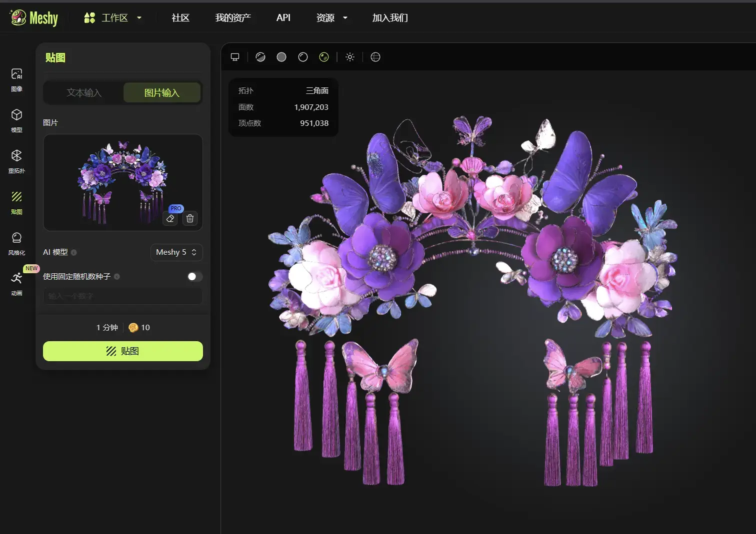Open the 重拓扑 retopology panel

[x=16, y=160]
